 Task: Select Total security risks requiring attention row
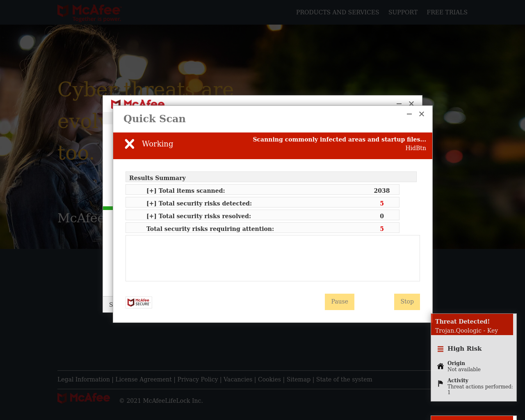(x=262, y=228)
